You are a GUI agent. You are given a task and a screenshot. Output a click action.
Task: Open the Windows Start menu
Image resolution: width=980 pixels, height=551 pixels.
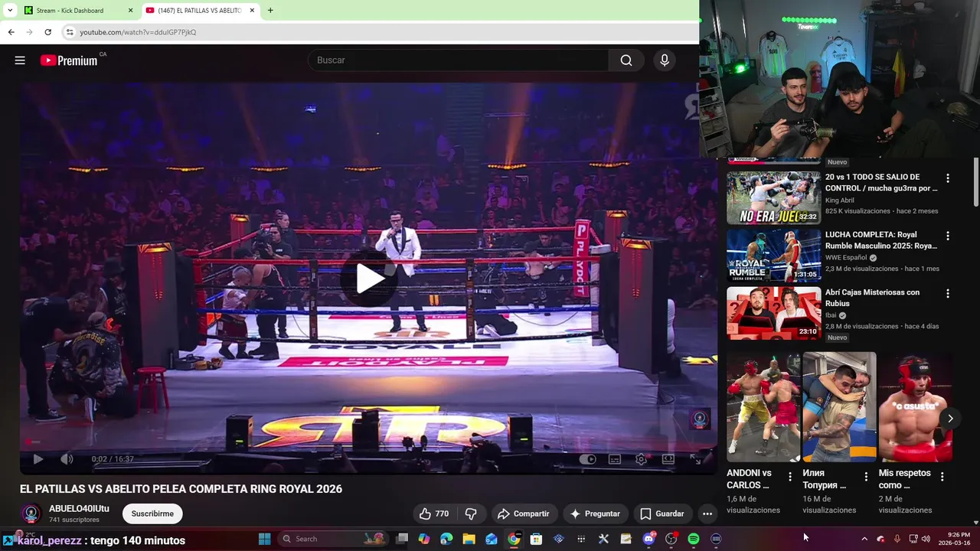(x=264, y=539)
